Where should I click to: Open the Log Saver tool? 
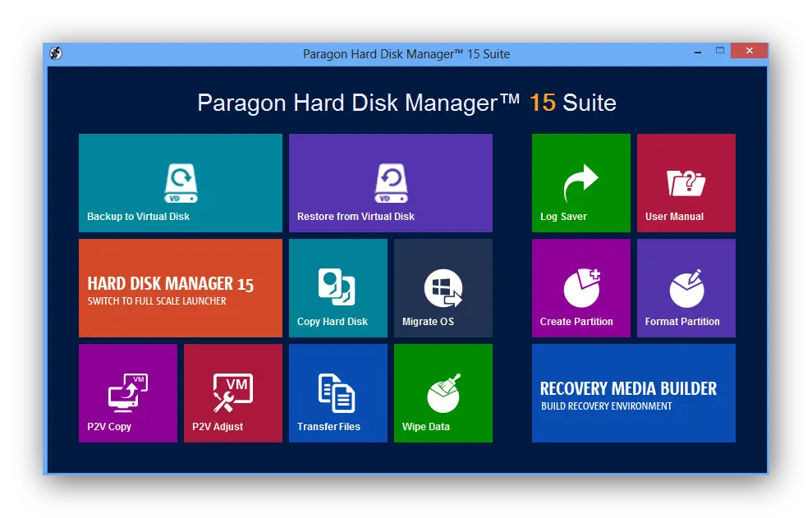pos(581,183)
